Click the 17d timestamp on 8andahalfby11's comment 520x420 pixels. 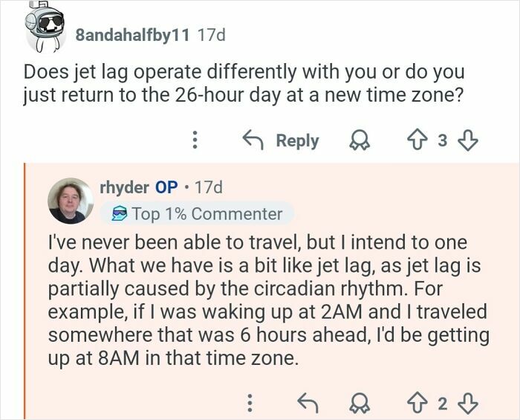tap(211, 34)
